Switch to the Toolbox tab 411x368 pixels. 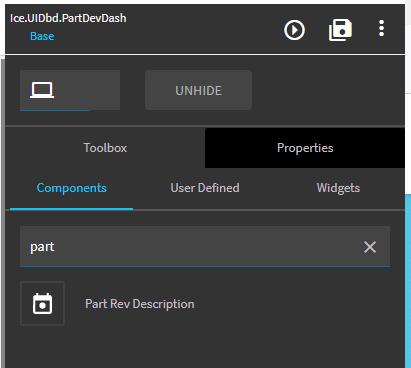105,148
